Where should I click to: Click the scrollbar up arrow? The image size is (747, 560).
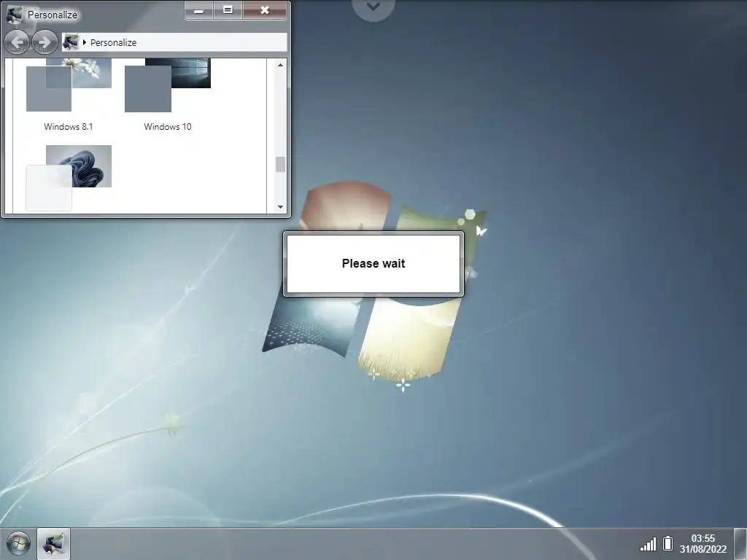(280, 65)
